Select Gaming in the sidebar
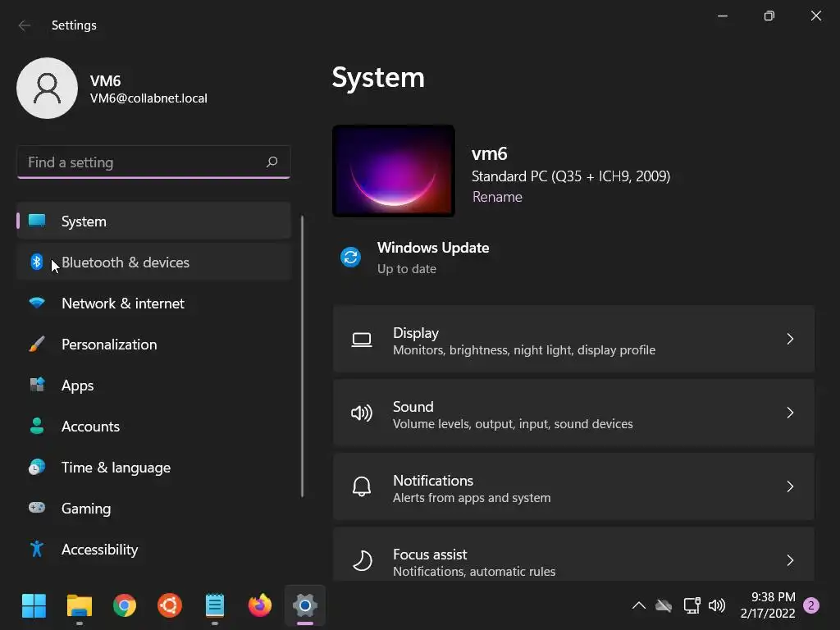Image resolution: width=840 pixels, height=630 pixels. point(153,509)
